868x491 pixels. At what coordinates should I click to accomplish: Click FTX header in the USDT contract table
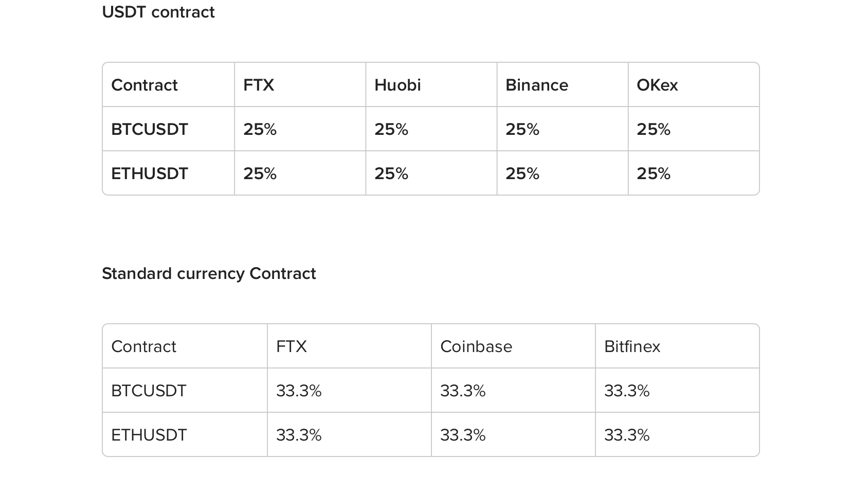[259, 85]
